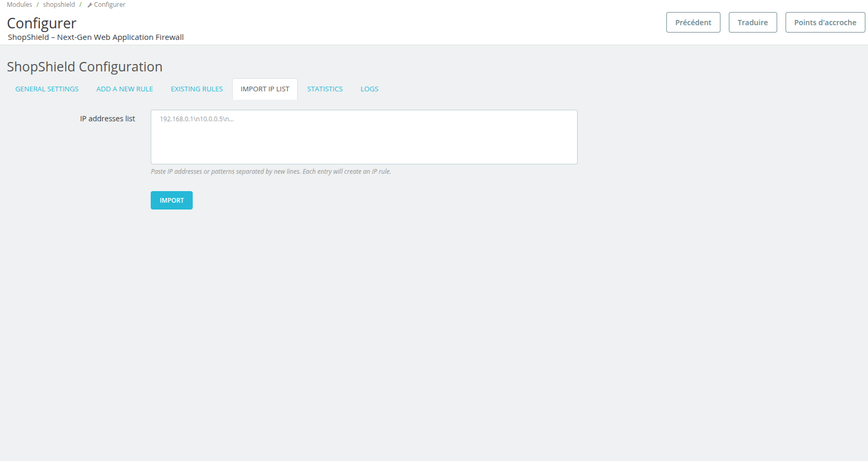Open Points d'accroche
Screen dimensions: 868x461
pyautogui.click(x=825, y=23)
